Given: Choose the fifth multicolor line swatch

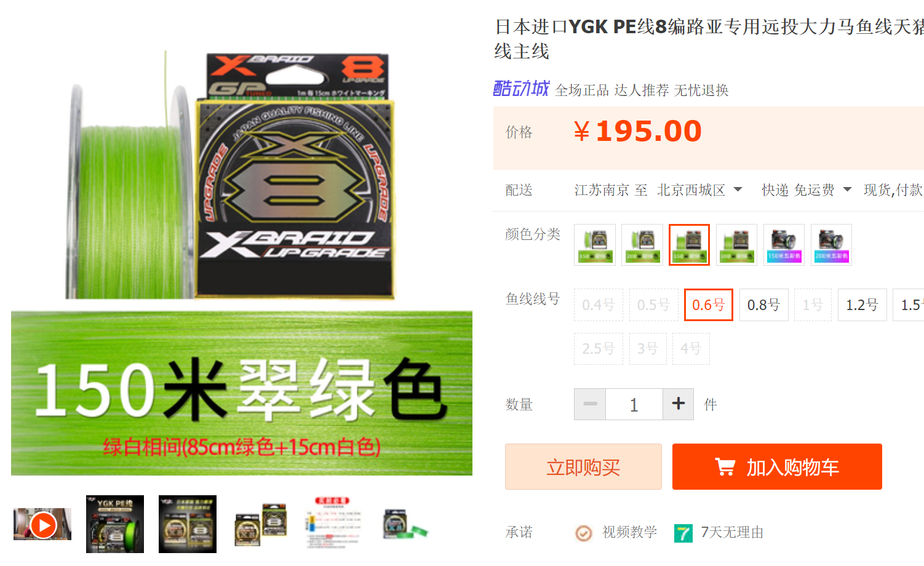Looking at the screenshot, I should (x=784, y=245).
